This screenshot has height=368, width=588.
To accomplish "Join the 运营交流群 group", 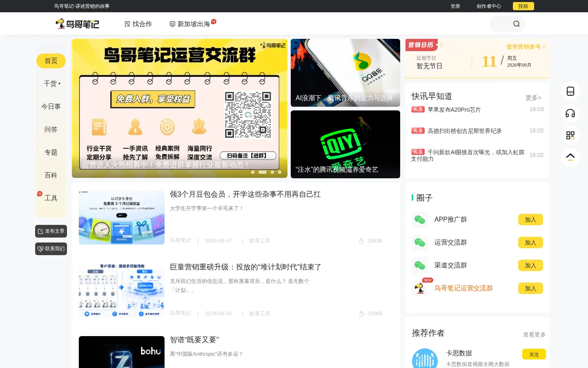I will pyautogui.click(x=530, y=242).
